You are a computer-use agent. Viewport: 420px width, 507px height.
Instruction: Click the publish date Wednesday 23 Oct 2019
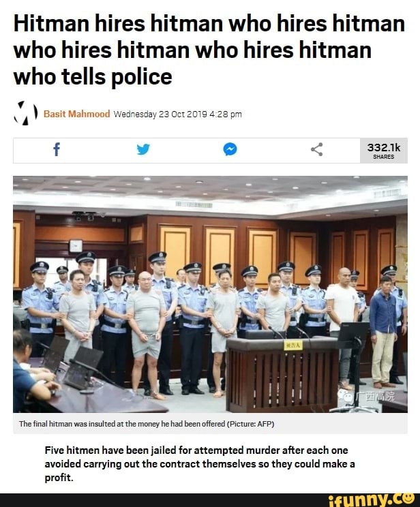point(178,114)
